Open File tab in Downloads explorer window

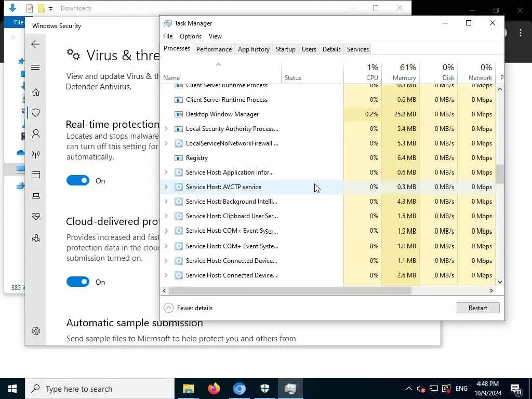point(18,22)
